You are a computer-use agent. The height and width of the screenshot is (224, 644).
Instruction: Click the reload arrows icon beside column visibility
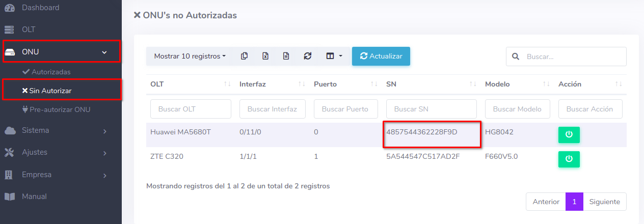coord(307,57)
